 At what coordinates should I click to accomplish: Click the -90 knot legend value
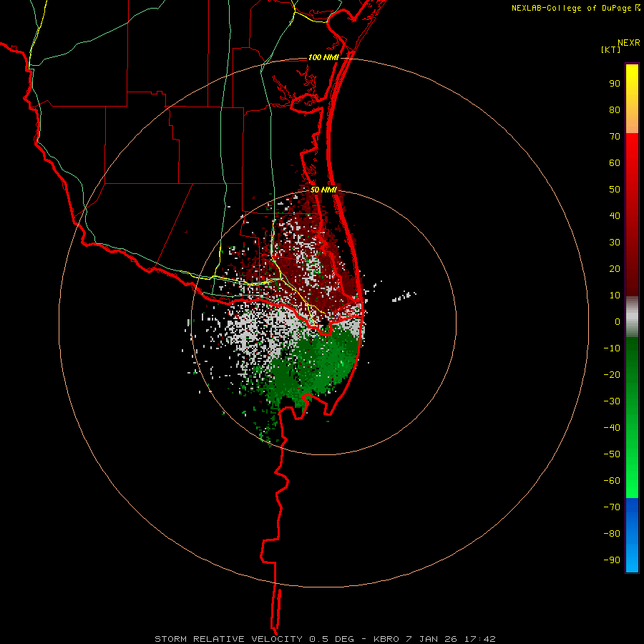click(612, 560)
